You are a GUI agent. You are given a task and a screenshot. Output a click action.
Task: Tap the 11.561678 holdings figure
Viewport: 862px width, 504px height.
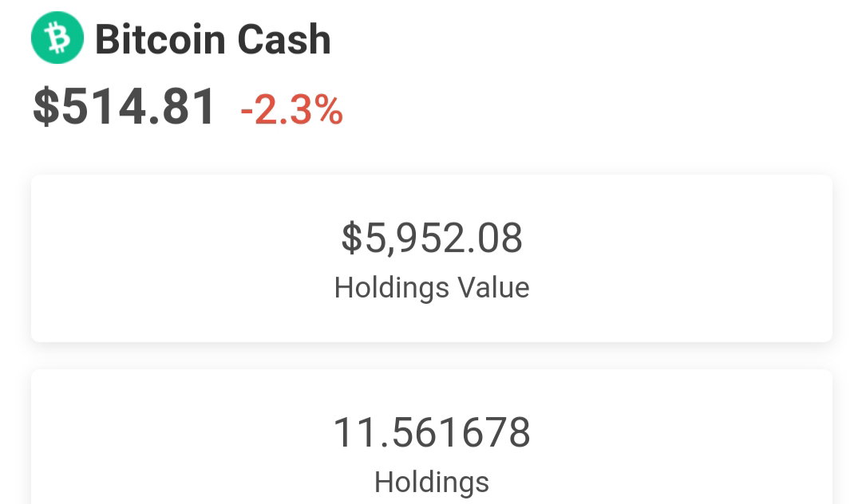(x=432, y=433)
